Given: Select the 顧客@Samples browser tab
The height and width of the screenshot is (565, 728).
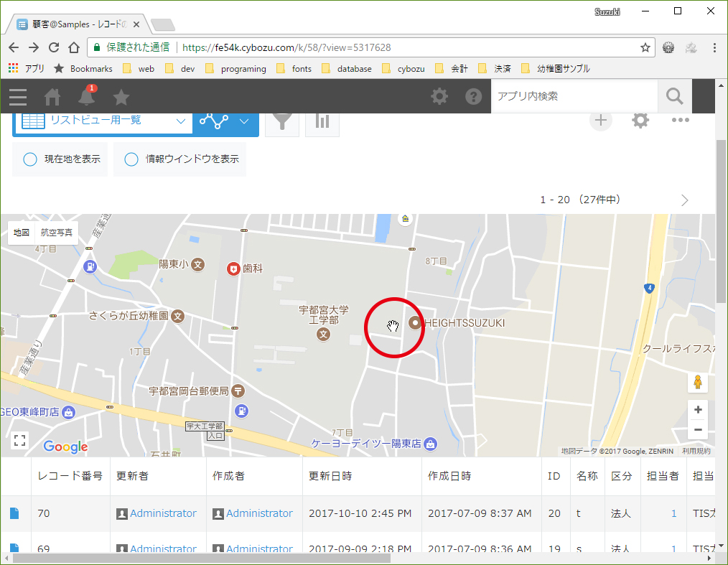Looking at the screenshot, I should [79, 24].
